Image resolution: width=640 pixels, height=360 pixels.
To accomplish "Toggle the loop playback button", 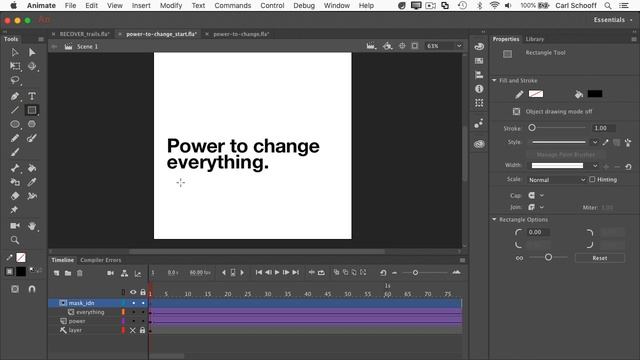I will 321,273.
